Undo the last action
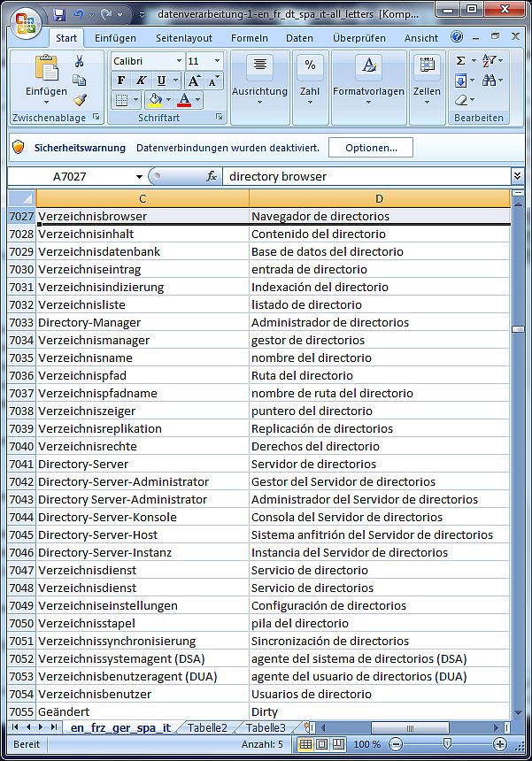532x761 pixels. click(79, 14)
